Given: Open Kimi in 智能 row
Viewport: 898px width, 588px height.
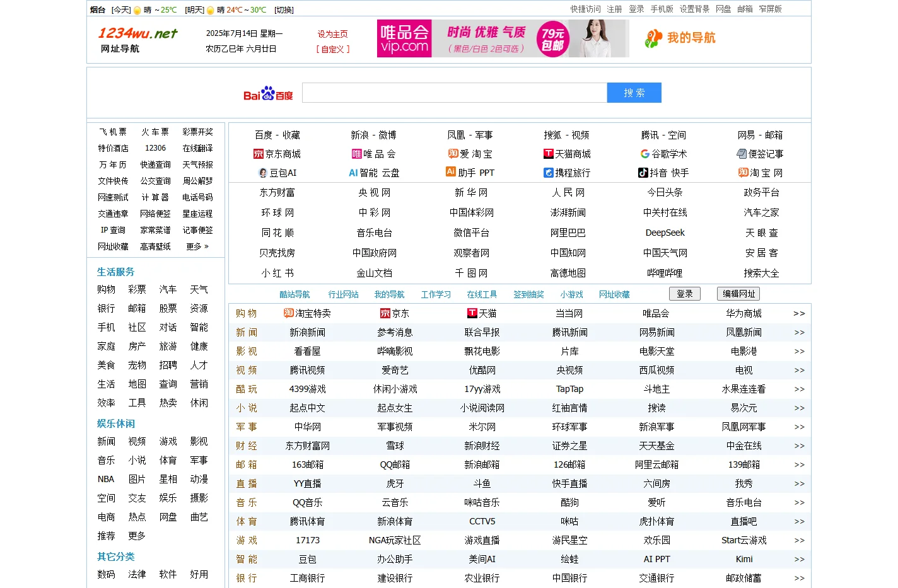Looking at the screenshot, I should (744, 559).
